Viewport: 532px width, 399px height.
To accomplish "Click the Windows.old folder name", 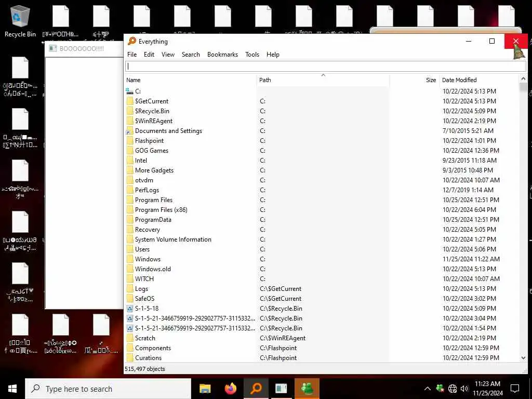I will pos(153,269).
